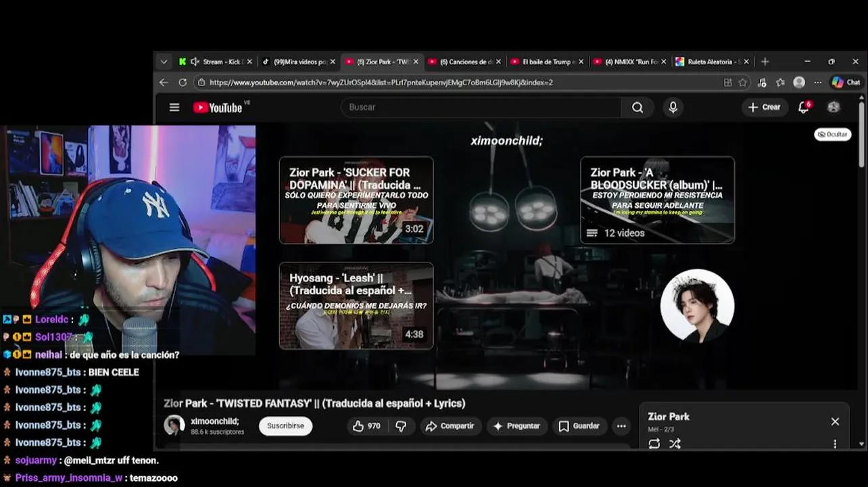
Task: Click the Compartir share button
Action: 450,426
